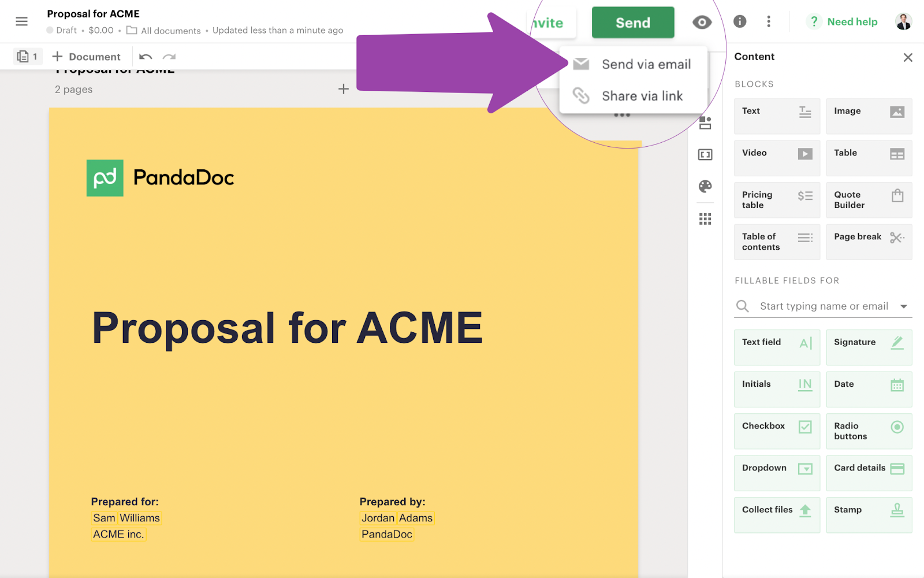
Task: Add a Collect files field
Action: (x=777, y=515)
